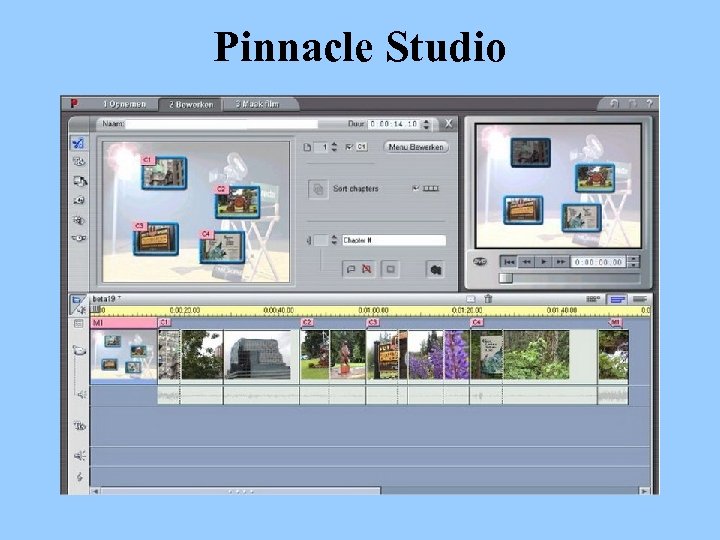Click the menu page number field
The width and height of the screenshot is (720, 540).
coord(322,147)
